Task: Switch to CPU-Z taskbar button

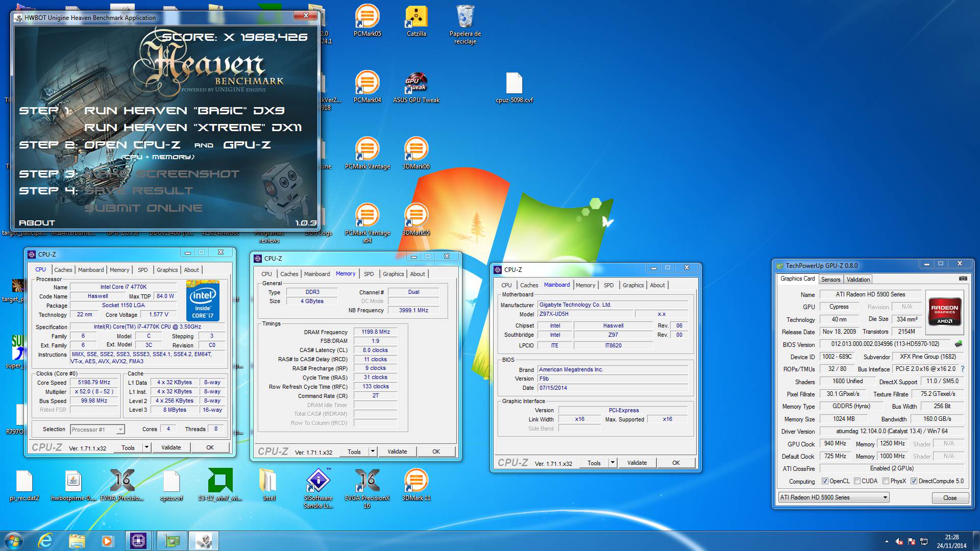Action: click(x=138, y=540)
